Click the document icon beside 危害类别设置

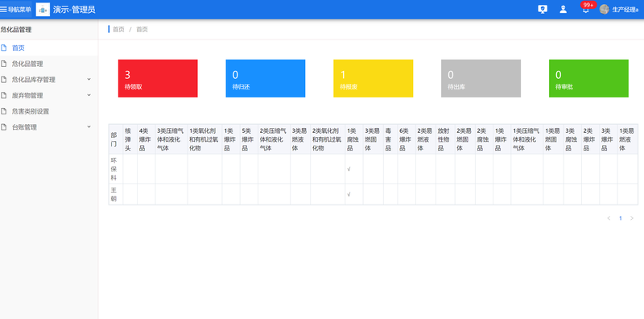point(4,111)
